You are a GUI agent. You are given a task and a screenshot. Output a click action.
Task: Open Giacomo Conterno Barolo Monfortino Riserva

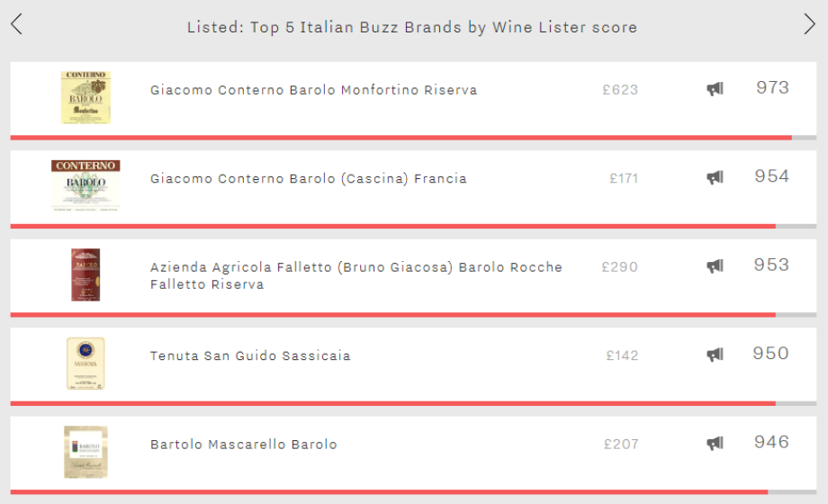click(314, 90)
